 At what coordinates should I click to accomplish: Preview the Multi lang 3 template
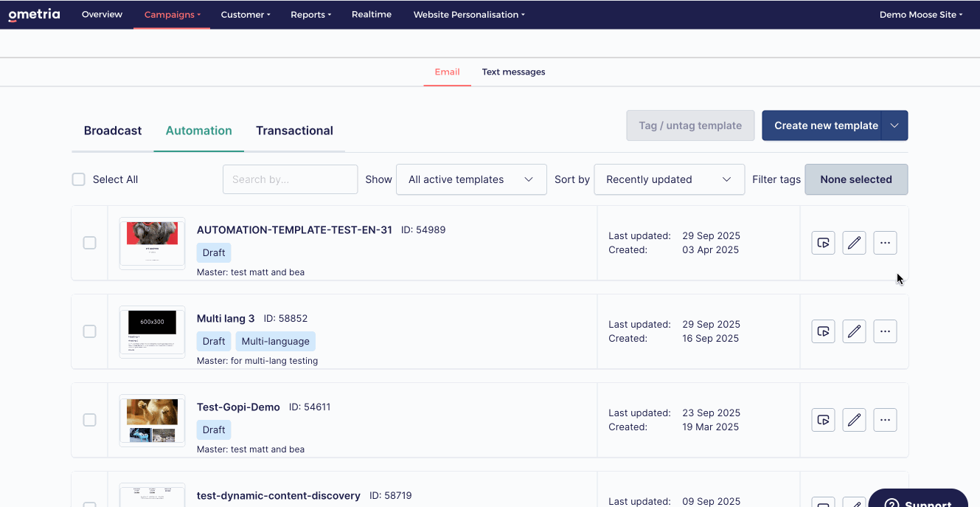823,331
